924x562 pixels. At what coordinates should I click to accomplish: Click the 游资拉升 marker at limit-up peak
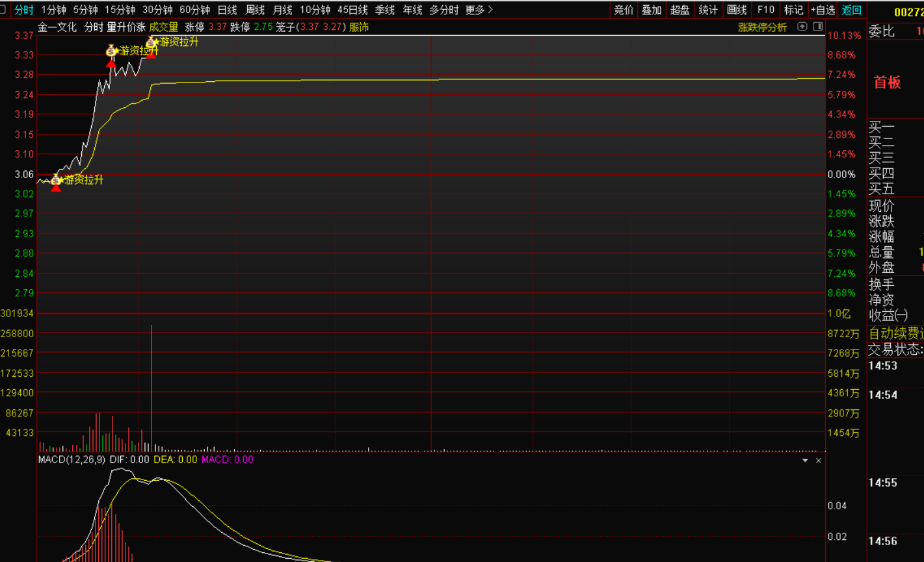tap(152, 42)
